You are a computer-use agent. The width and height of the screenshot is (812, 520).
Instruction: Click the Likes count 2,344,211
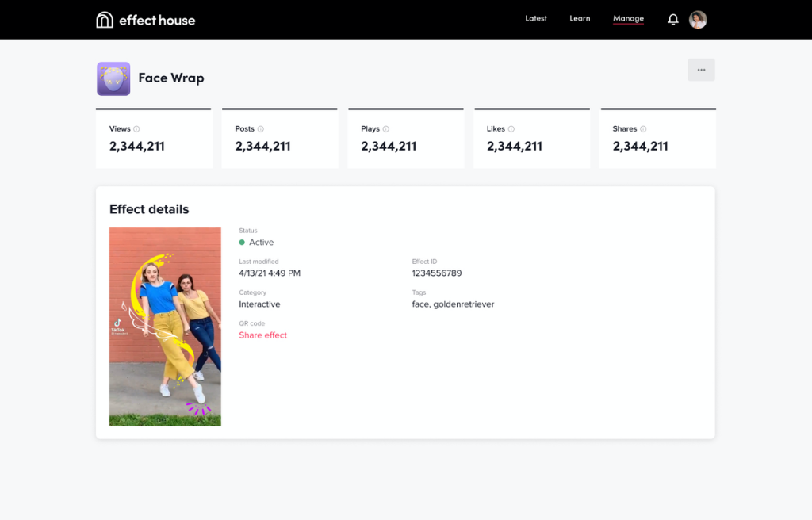(x=514, y=147)
